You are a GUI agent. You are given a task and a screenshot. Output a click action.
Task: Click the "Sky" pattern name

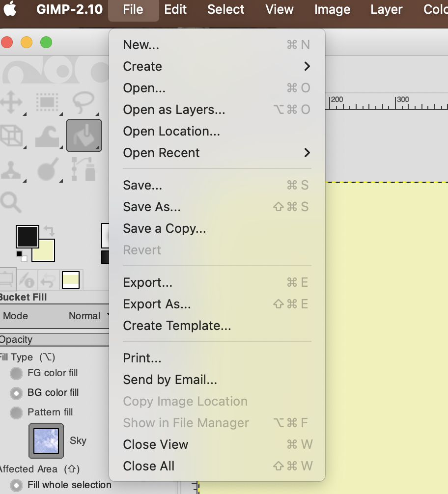click(x=78, y=441)
